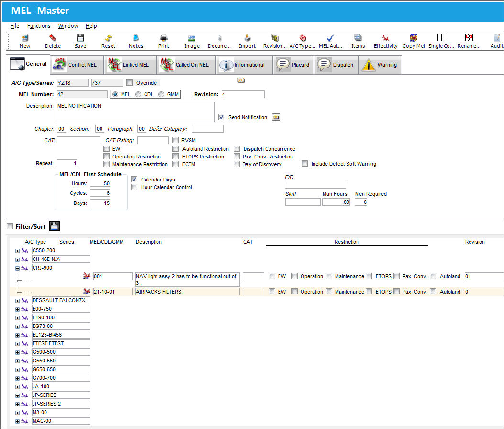Image resolution: width=504 pixels, height=429 pixels.
Task: Open the File menu
Action: point(15,26)
